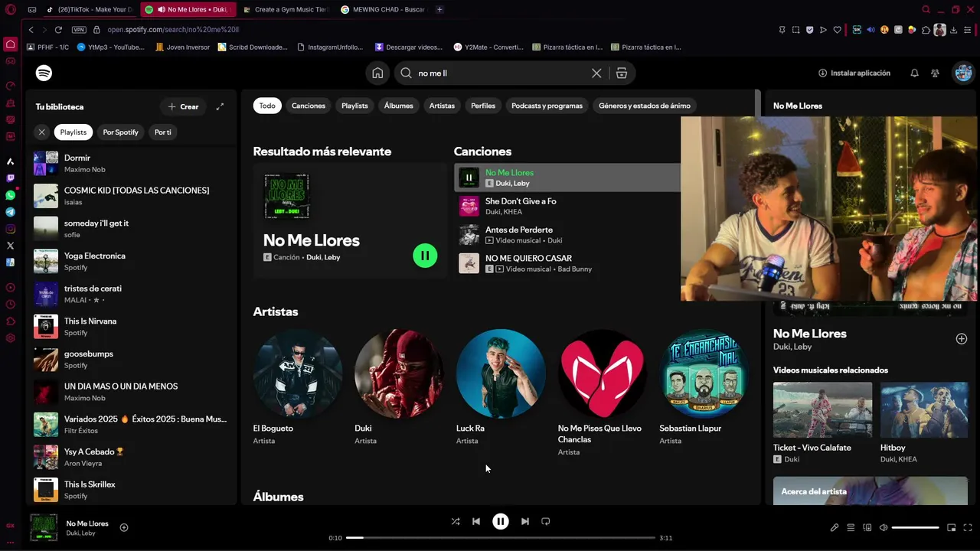The height and width of the screenshot is (551, 980).
Task: Switch to Álbumes filter
Action: [399, 106]
